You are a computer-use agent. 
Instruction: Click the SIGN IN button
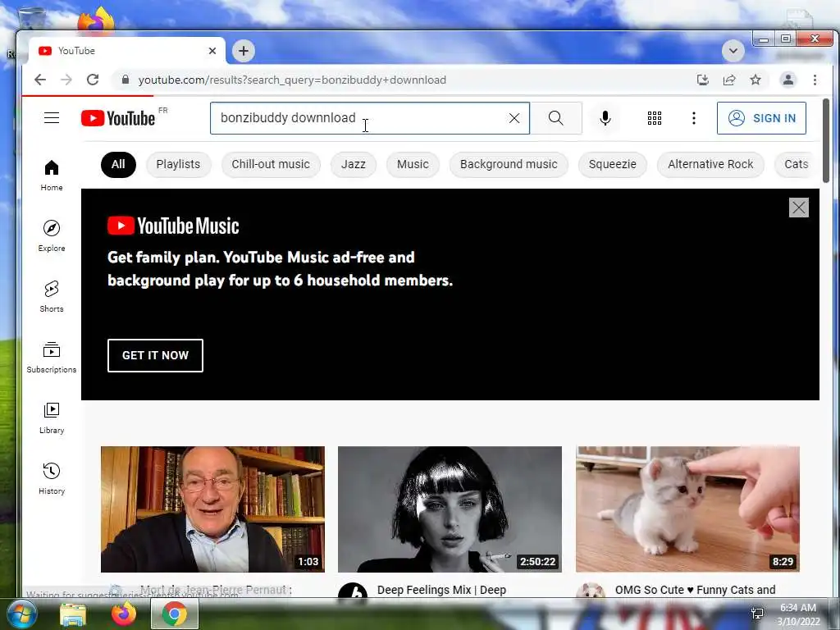[761, 118]
